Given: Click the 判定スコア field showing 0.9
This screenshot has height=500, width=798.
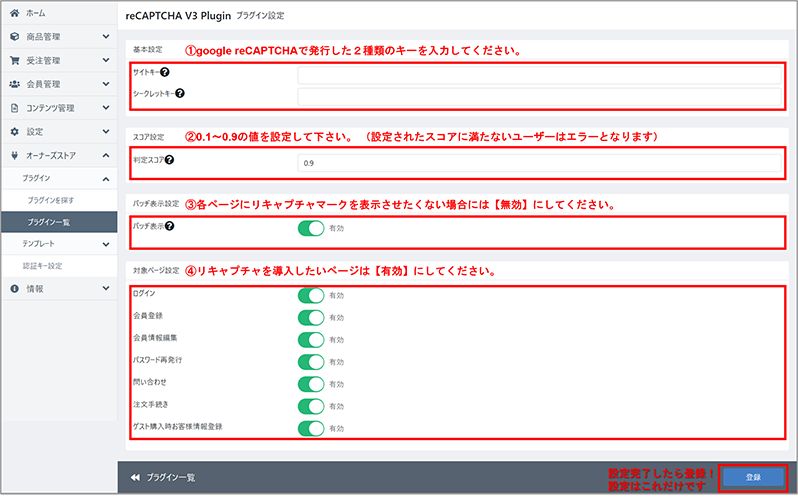Looking at the screenshot, I should 539,163.
